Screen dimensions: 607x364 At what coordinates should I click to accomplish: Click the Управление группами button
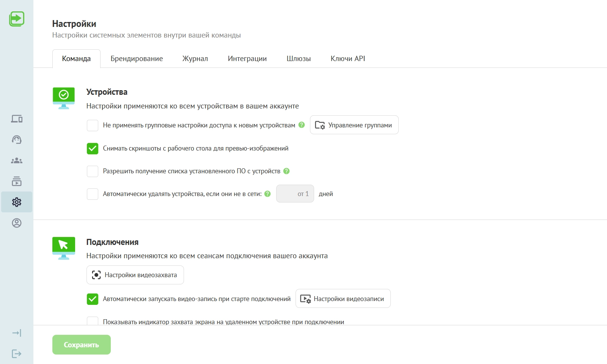tap(354, 125)
